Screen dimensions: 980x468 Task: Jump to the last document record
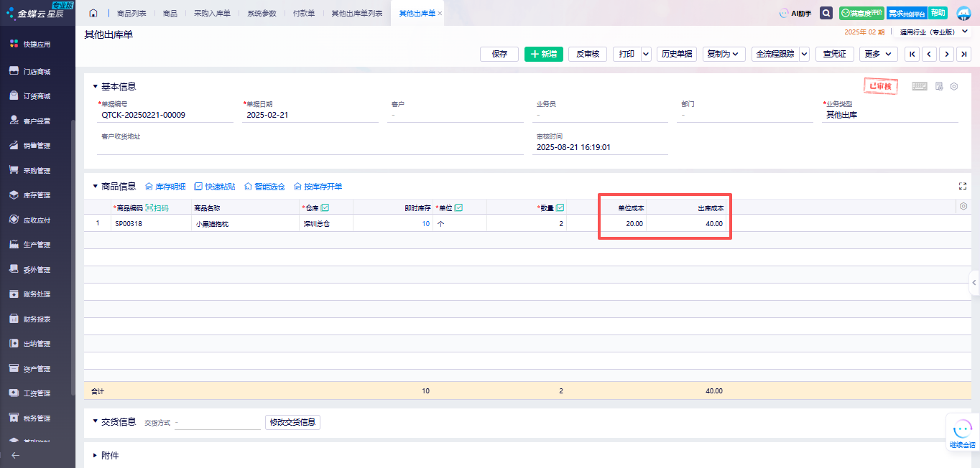(x=964, y=54)
